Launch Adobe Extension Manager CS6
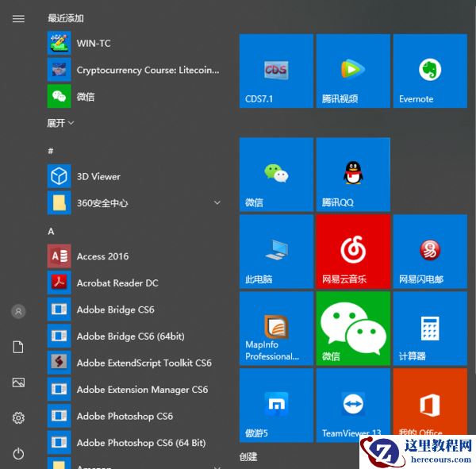The width and height of the screenshot is (476, 469). point(133,390)
